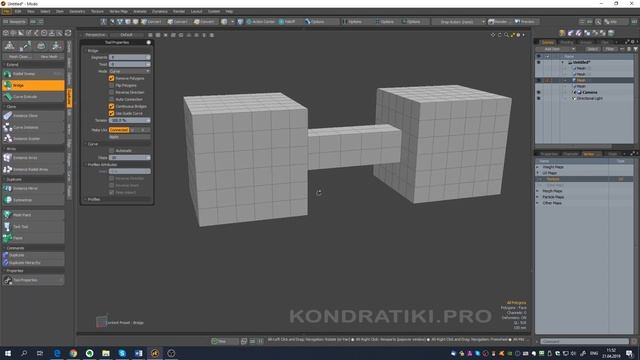Expand the Morph Maps list

pyautogui.click(x=538, y=191)
